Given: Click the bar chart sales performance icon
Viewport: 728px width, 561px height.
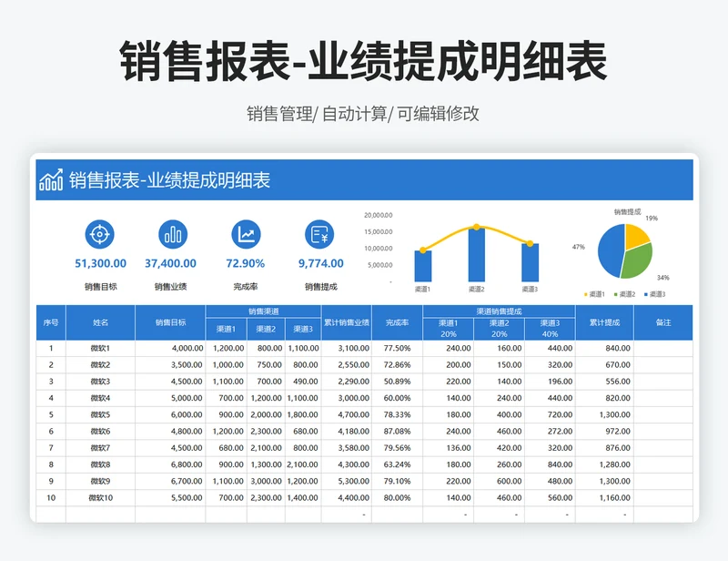Looking at the screenshot, I should pyautogui.click(x=173, y=234).
